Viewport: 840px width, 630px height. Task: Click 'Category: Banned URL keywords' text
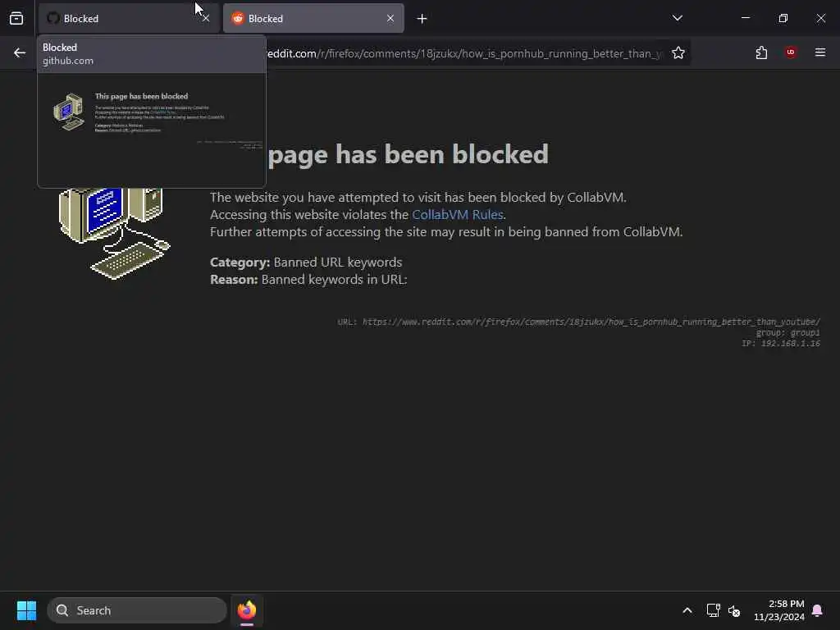(x=306, y=262)
